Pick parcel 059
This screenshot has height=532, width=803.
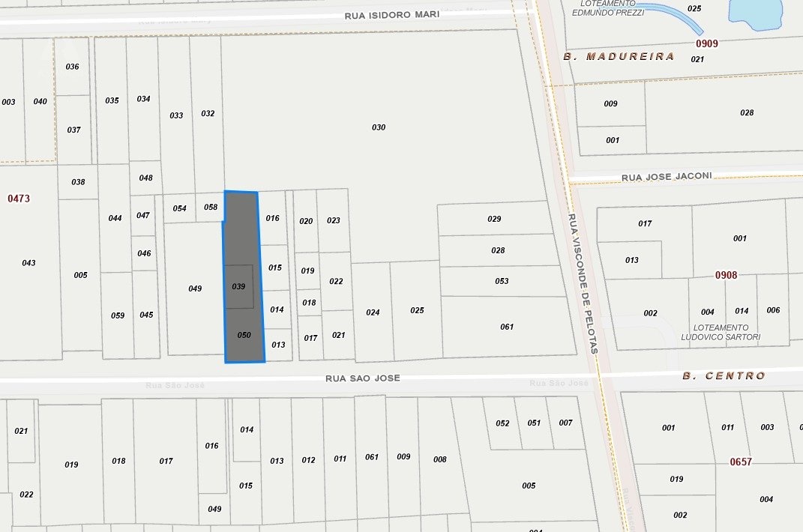coord(118,315)
